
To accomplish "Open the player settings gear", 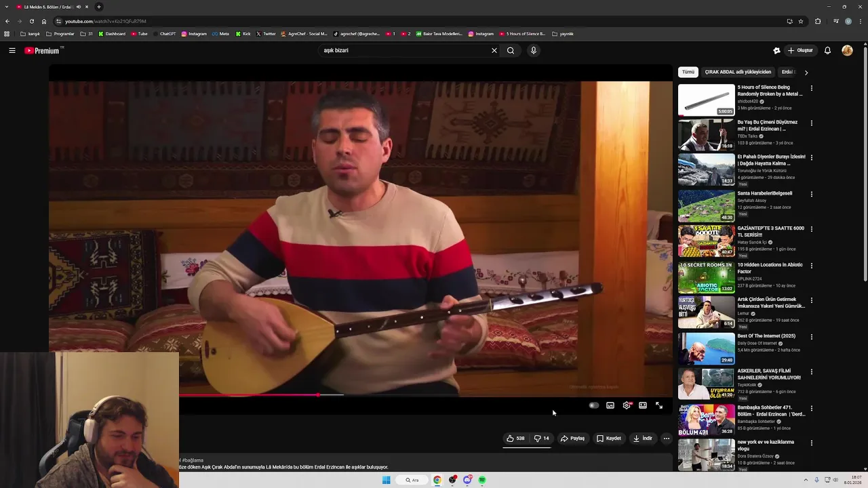I will (x=627, y=405).
